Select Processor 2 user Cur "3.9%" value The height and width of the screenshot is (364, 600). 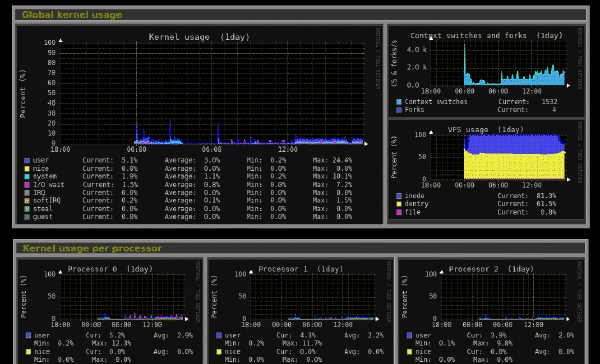pyautogui.click(x=498, y=335)
